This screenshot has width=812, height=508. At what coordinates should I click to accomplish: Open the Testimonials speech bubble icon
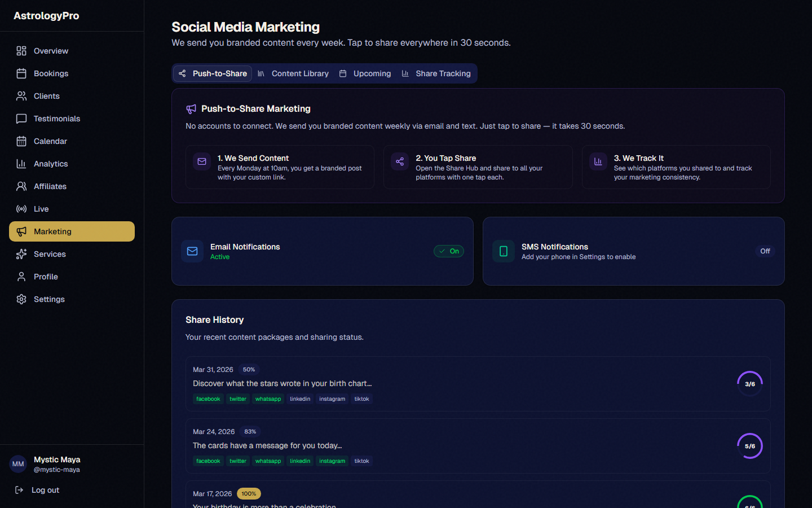click(x=21, y=118)
